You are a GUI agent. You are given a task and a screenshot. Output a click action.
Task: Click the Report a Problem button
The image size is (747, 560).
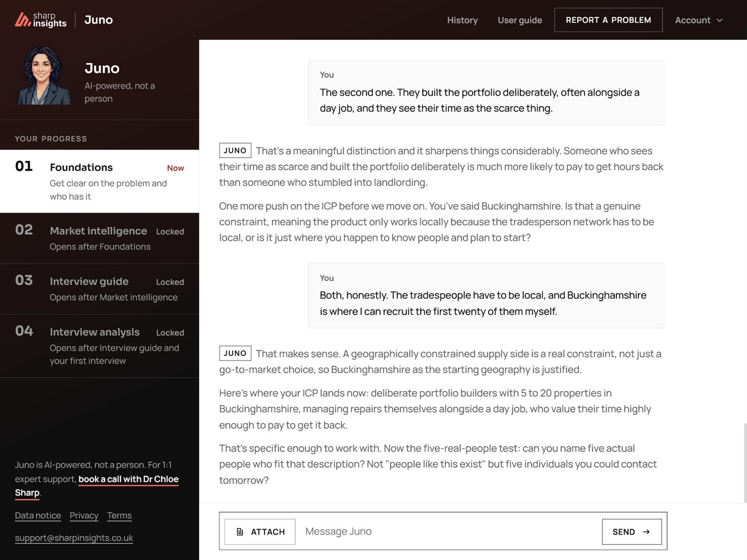(x=609, y=20)
